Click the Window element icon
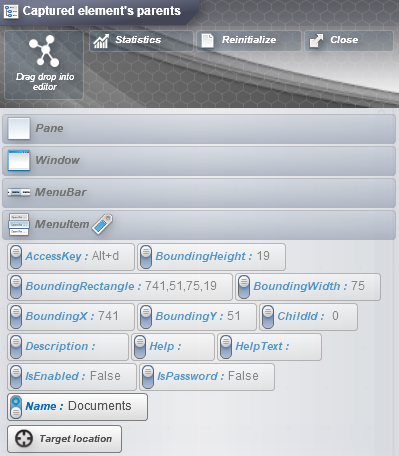The width and height of the screenshot is (399, 456). tap(19, 160)
